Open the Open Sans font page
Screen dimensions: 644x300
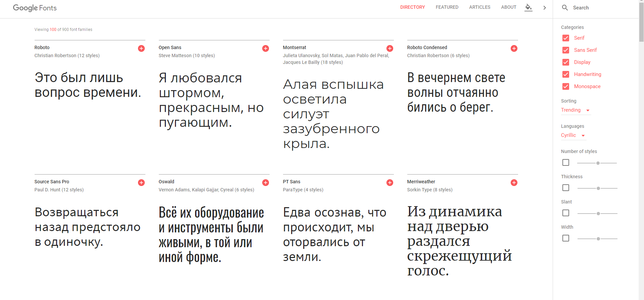coord(170,48)
